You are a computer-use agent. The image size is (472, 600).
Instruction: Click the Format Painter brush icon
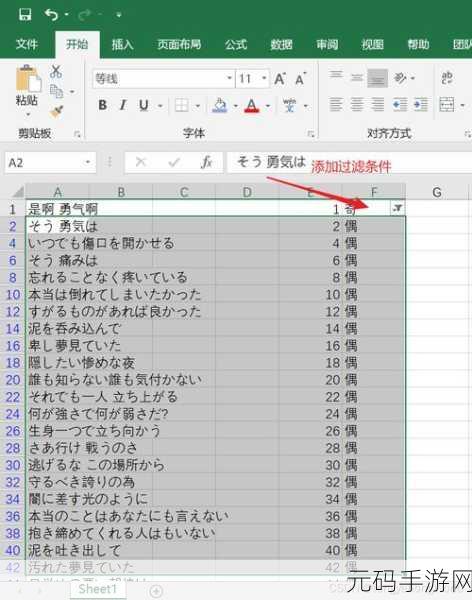(x=56, y=112)
